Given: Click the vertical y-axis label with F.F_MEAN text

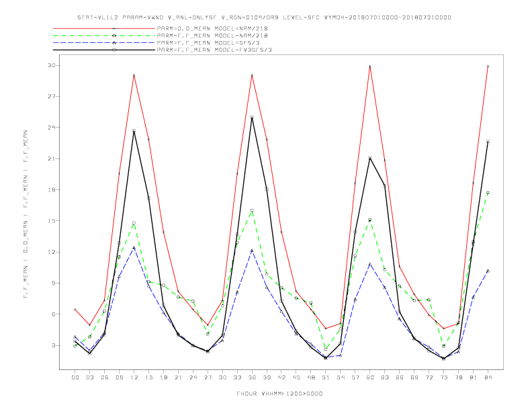Looking at the screenshot, I should point(26,214).
